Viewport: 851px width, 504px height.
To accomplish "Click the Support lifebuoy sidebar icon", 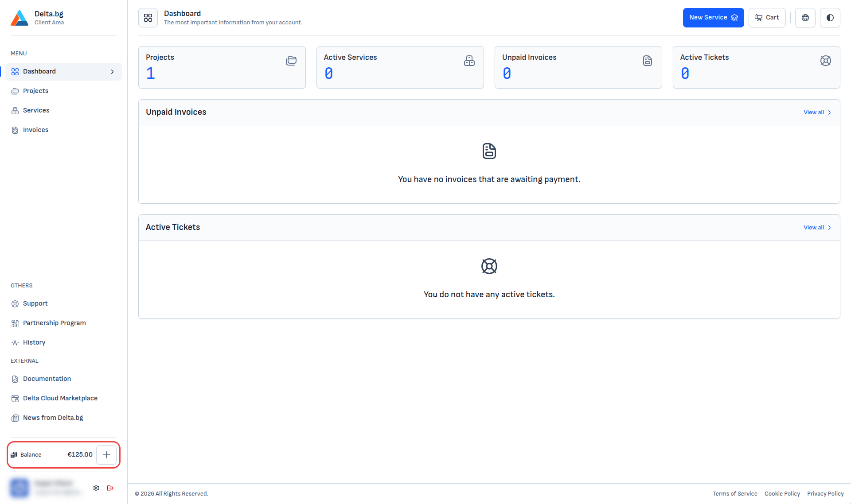I will 15,304.
